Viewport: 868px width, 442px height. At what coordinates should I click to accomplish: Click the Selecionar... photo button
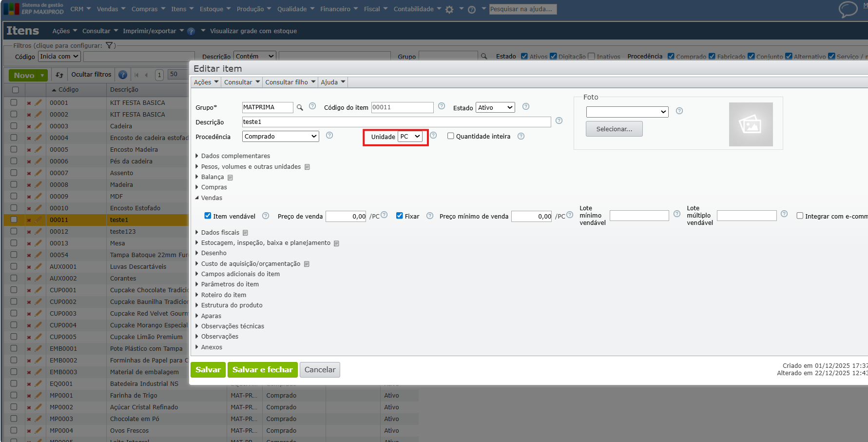click(614, 129)
